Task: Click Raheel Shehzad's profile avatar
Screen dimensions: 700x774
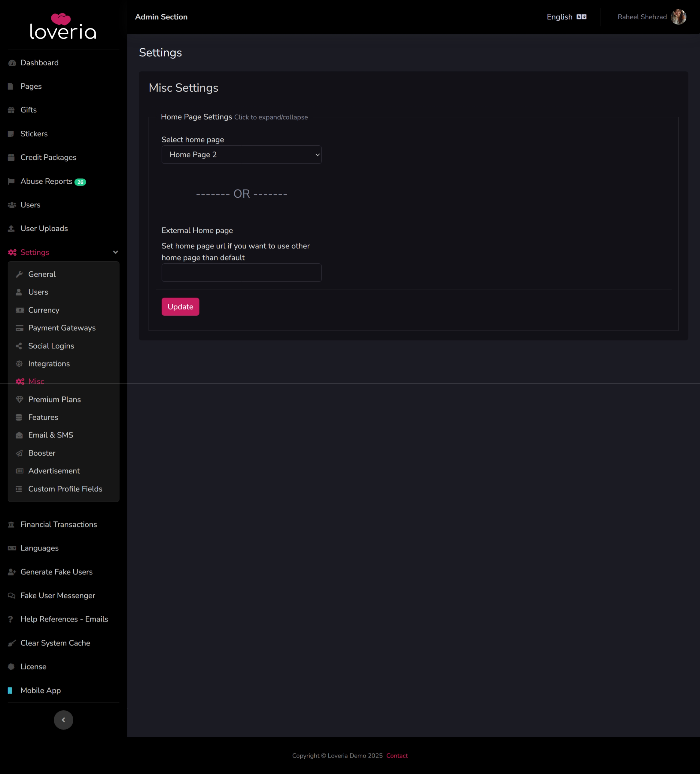Action: tap(678, 17)
